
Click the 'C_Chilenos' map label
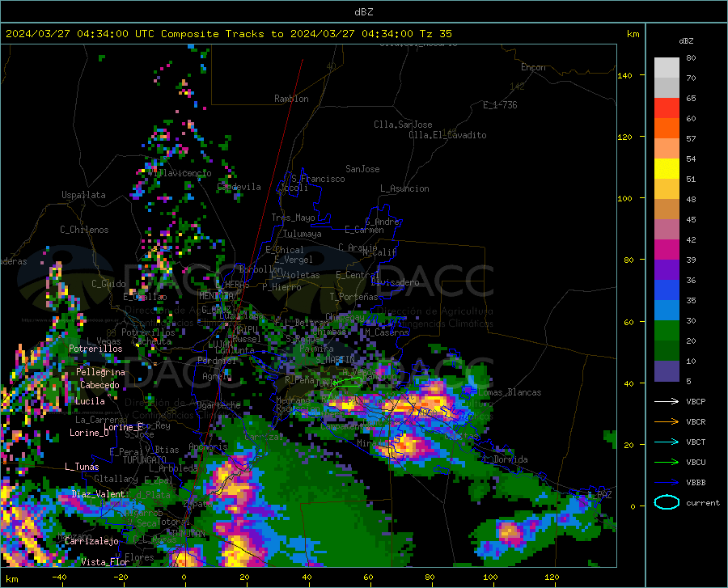(84, 230)
